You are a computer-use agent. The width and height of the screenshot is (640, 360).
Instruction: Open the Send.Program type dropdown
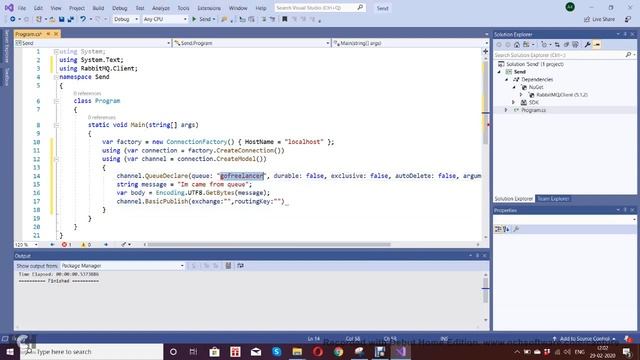point(251,43)
